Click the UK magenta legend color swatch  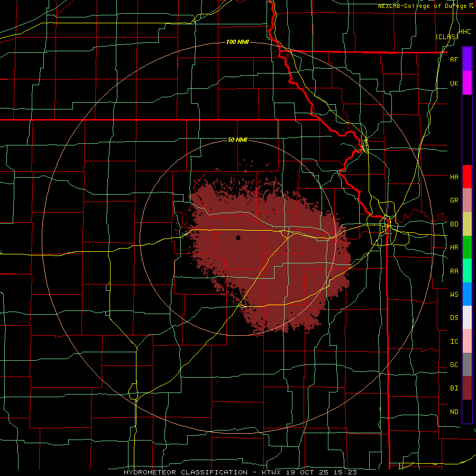pyautogui.click(x=467, y=83)
